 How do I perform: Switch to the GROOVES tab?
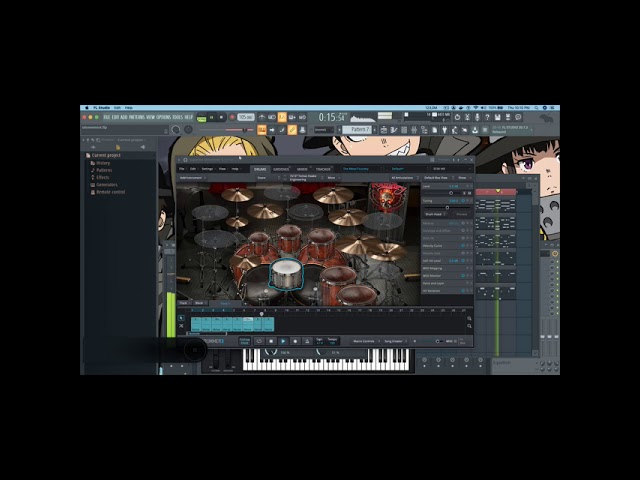(x=281, y=169)
